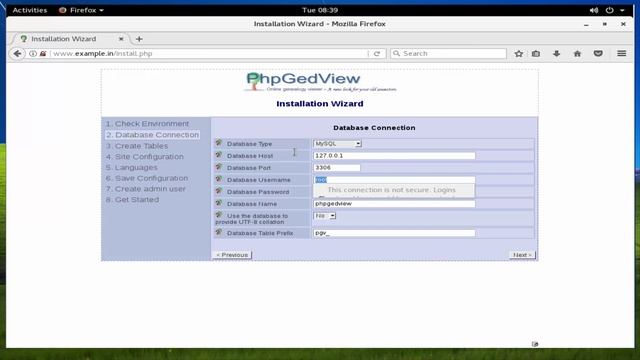Expand the Firefox application menu
640x360 pixels.
81,10
